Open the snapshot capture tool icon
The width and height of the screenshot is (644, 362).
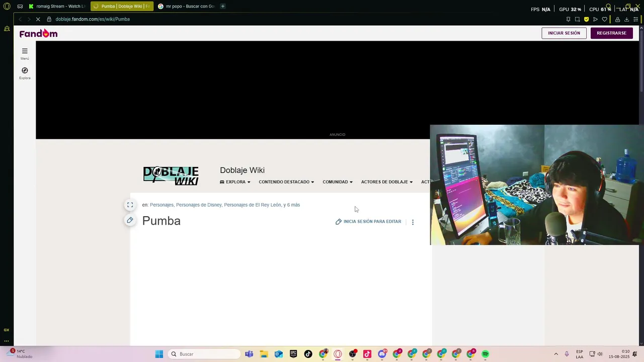[577, 19]
